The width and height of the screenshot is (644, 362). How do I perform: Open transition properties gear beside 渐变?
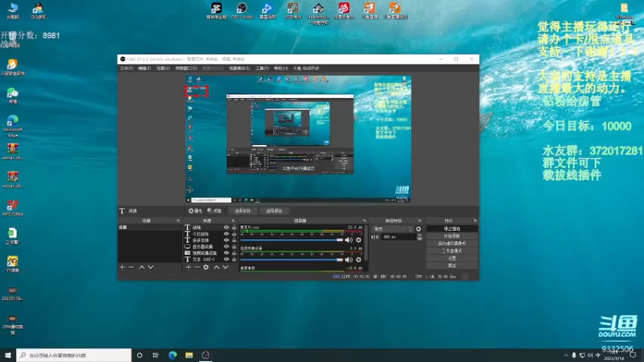coord(419,229)
